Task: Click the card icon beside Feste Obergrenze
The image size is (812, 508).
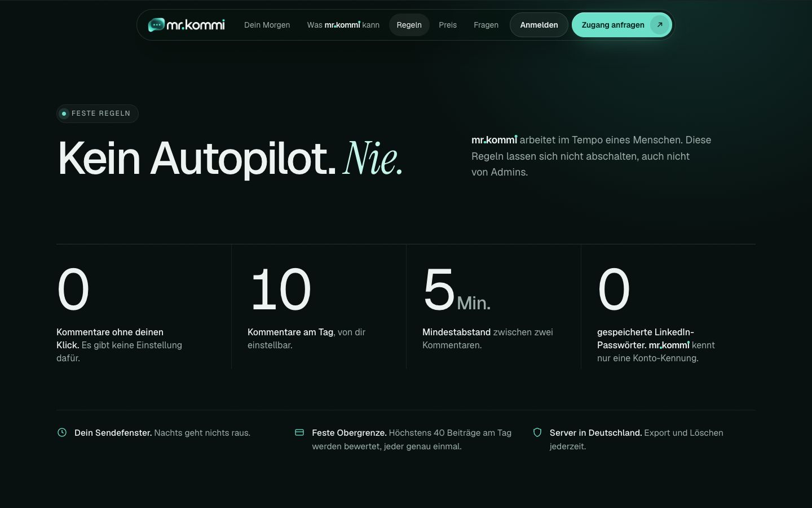Action: (x=299, y=432)
